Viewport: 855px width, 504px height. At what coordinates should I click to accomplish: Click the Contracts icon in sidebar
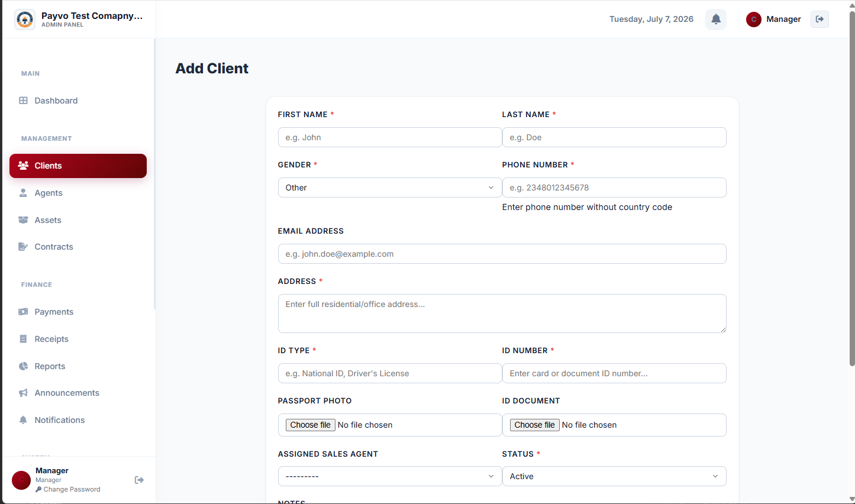(x=23, y=247)
